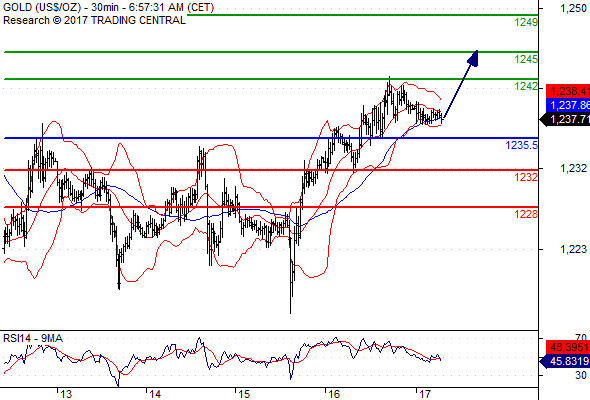590x400 pixels.
Task: Click the 1249 resistance level label
Action: tap(526, 22)
